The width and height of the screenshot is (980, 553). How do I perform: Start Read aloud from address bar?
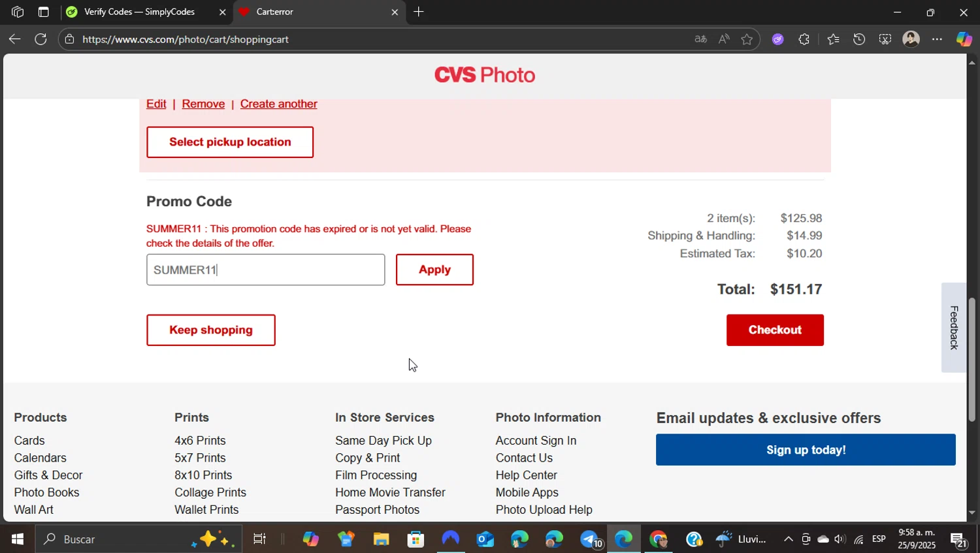click(724, 39)
